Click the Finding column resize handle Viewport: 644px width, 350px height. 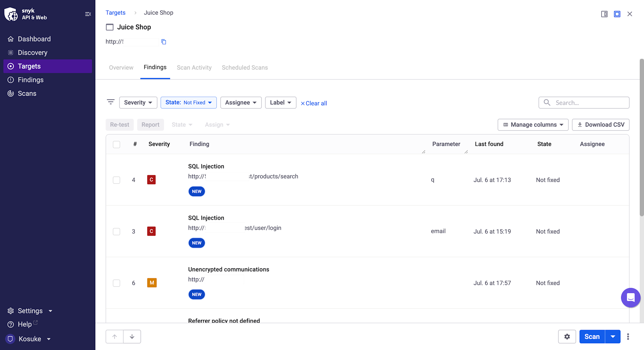pos(423,152)
